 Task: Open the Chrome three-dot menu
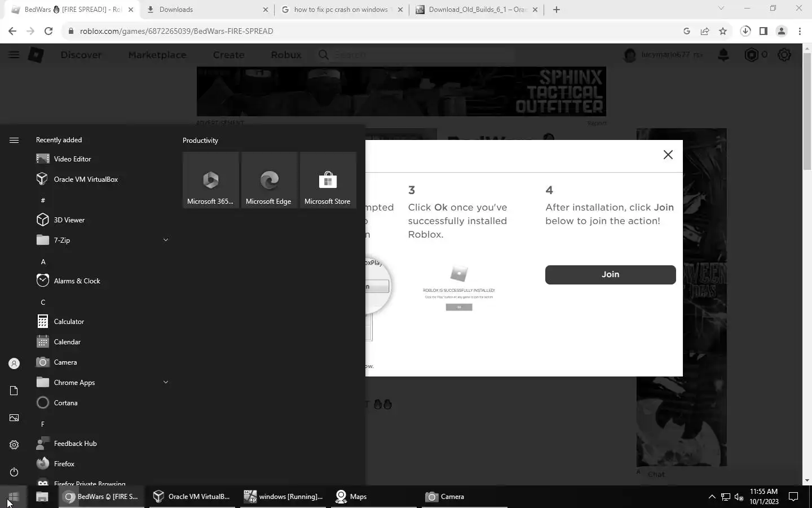click(800, 31)
